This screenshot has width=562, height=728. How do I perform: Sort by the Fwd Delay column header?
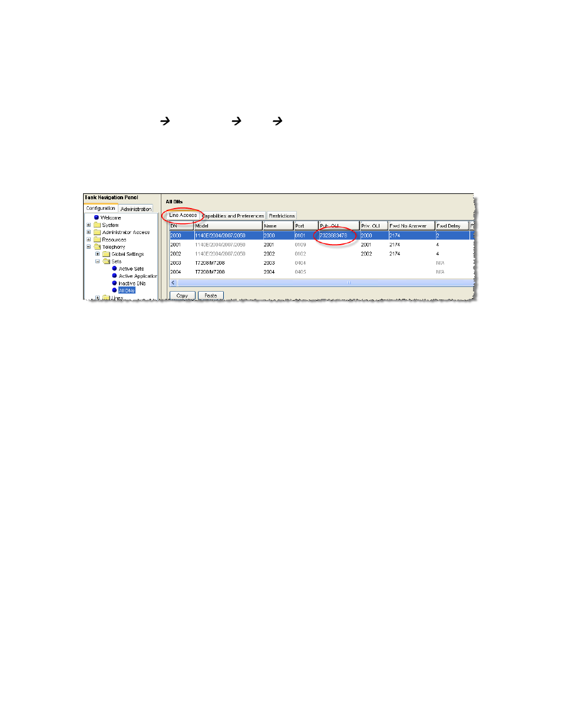point(452,226)
